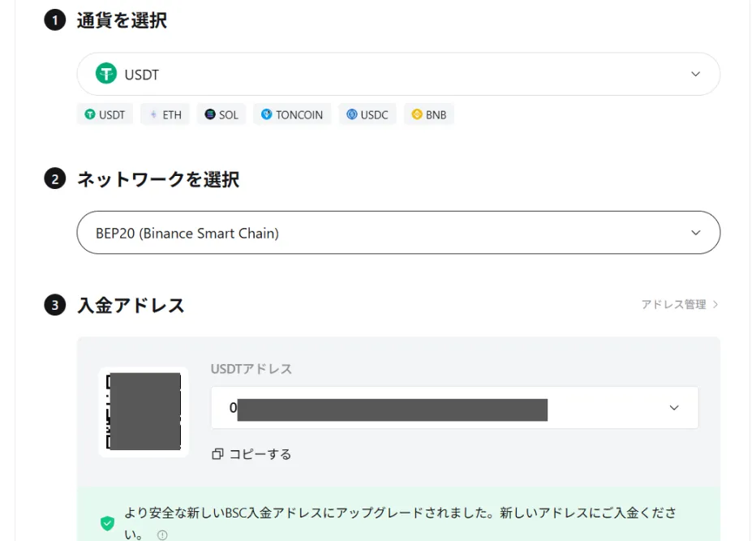
Task: Open the BEP20 network selection dropdown
Action: click(397, 232)
